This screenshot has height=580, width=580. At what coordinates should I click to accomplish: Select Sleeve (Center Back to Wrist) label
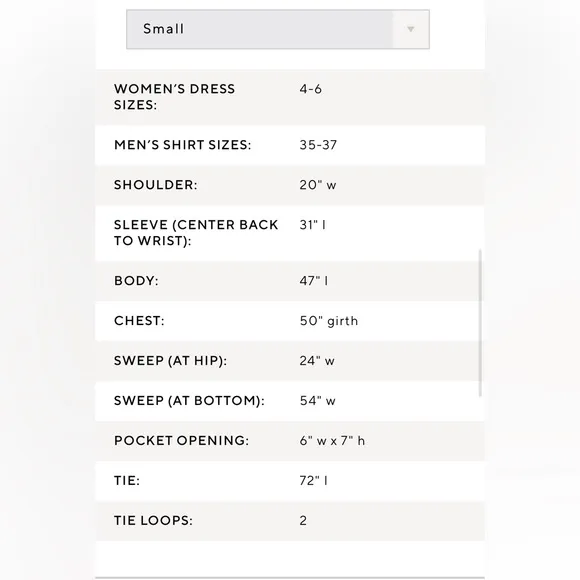(x=196, y=233)
